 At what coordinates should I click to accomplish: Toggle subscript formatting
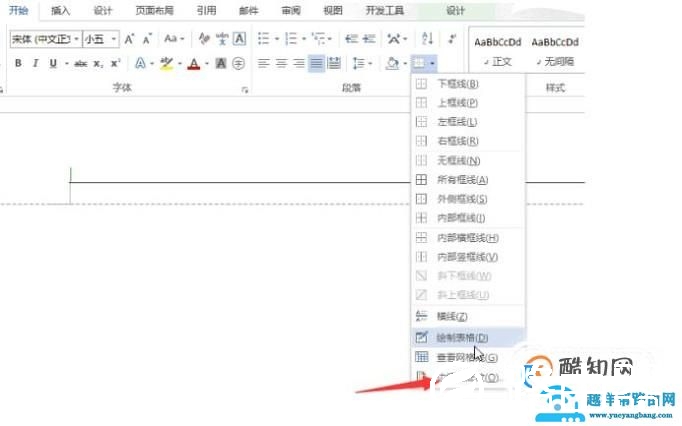pyautogui.click(x=98, y=64)
